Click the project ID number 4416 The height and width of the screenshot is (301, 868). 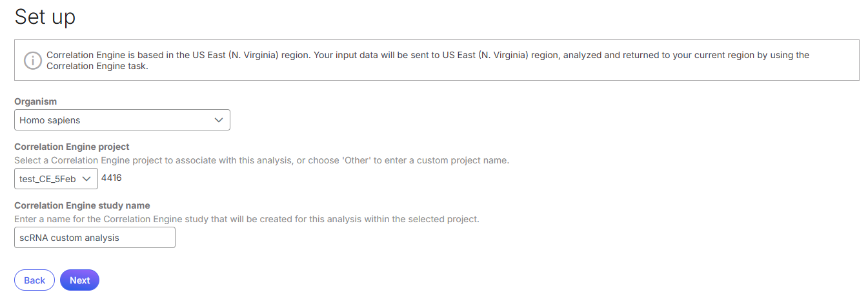click(x=112, y=178)
